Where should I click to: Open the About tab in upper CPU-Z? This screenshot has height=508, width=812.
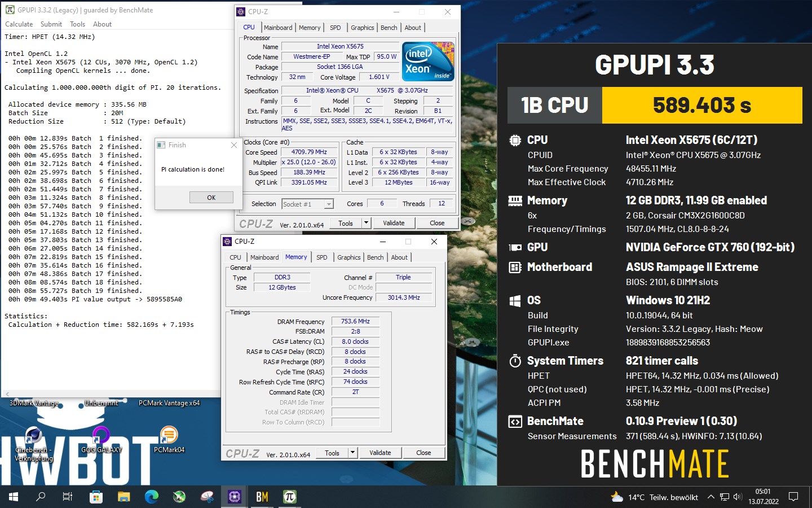pos(413,28)
